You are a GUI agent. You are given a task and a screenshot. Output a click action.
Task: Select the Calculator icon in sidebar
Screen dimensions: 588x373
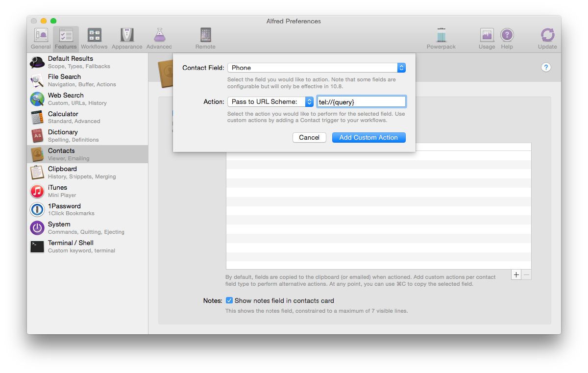pos(37,118)
